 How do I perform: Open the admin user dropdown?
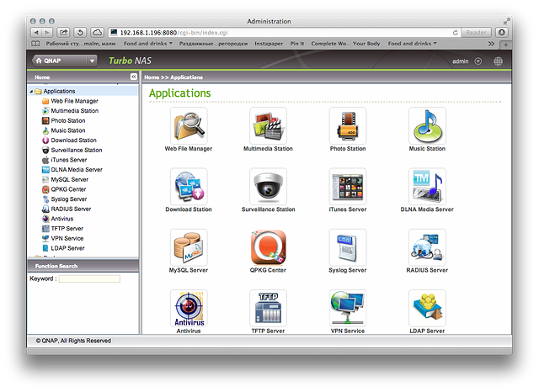tap(478, 61)
